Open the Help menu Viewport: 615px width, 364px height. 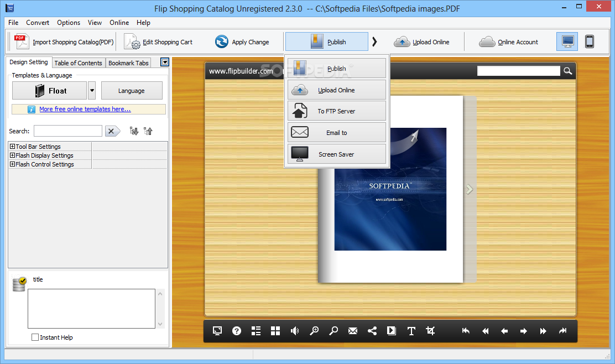click(x=144, y=23)
